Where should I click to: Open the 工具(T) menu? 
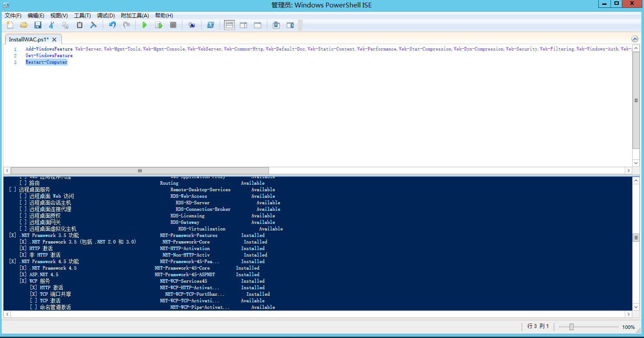click(x=82, y=15)
